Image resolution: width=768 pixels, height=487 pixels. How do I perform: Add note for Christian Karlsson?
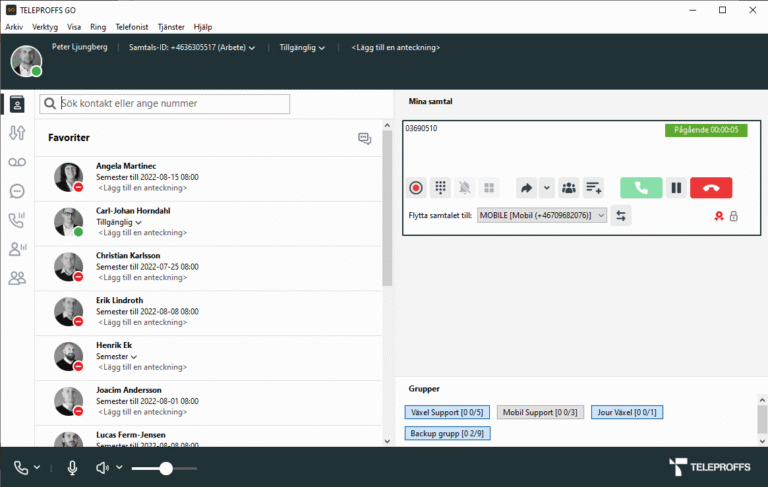tap(143, 278)
